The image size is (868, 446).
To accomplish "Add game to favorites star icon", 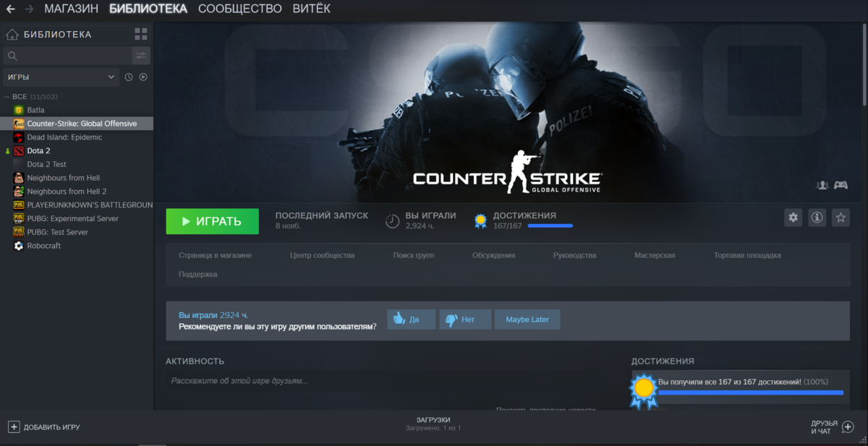I will pos(840,217).
